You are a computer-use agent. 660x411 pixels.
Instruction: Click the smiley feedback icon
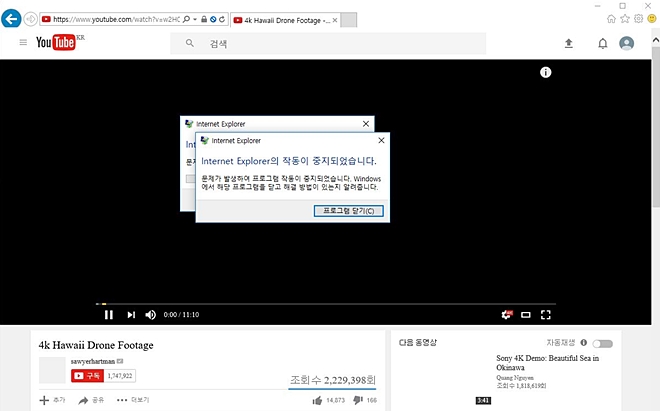652,19
